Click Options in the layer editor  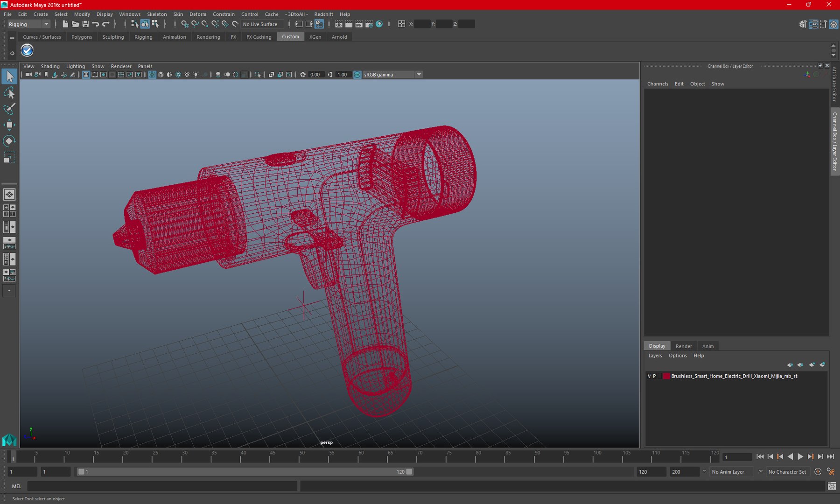tap(678, 356)
